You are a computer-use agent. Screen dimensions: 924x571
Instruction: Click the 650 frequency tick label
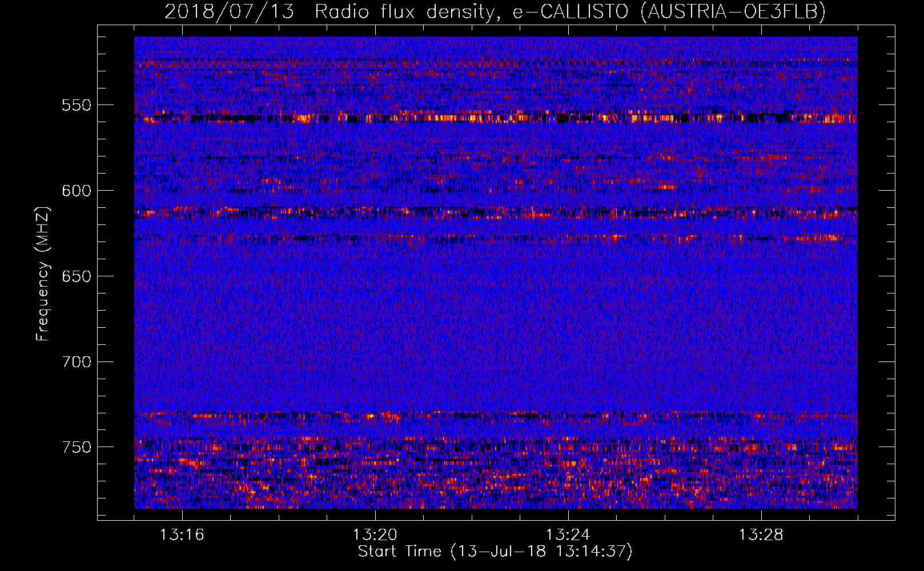[77, 276]
